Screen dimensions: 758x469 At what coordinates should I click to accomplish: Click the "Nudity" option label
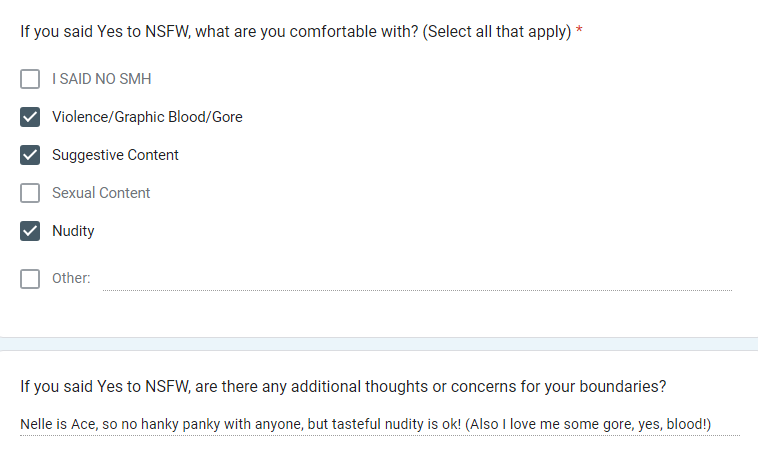tap(73, 231)
